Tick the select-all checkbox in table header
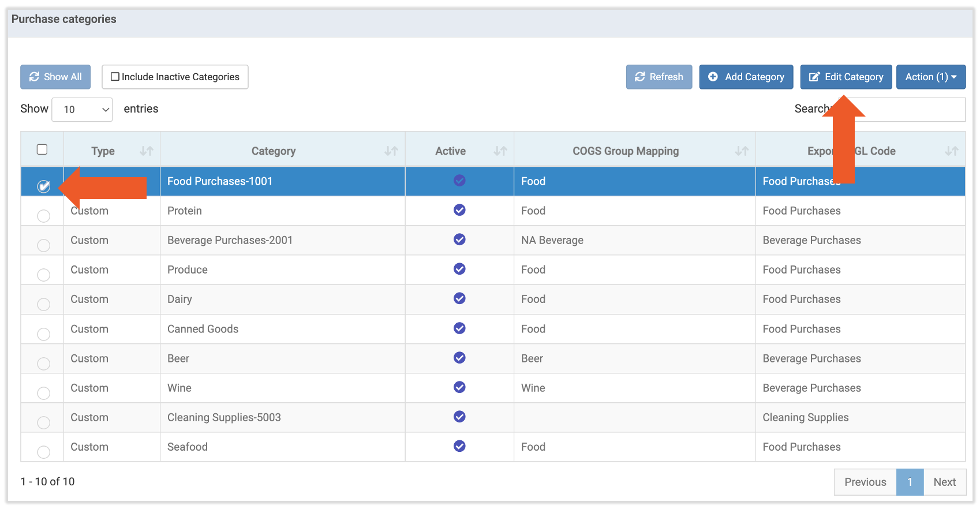The height and width of the screenshot is (509, 980). (x=42, y=149)
